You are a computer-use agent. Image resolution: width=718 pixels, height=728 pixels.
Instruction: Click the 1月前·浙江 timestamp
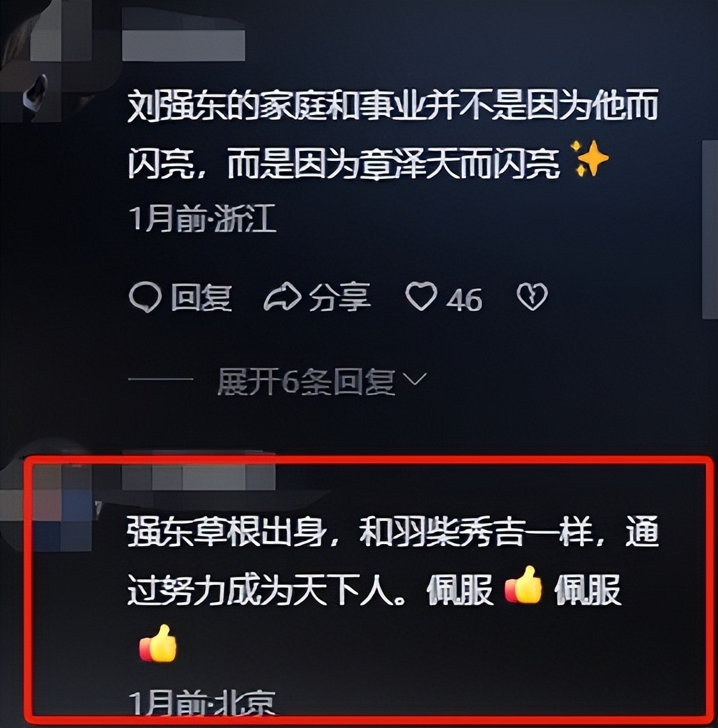[202, 218]
